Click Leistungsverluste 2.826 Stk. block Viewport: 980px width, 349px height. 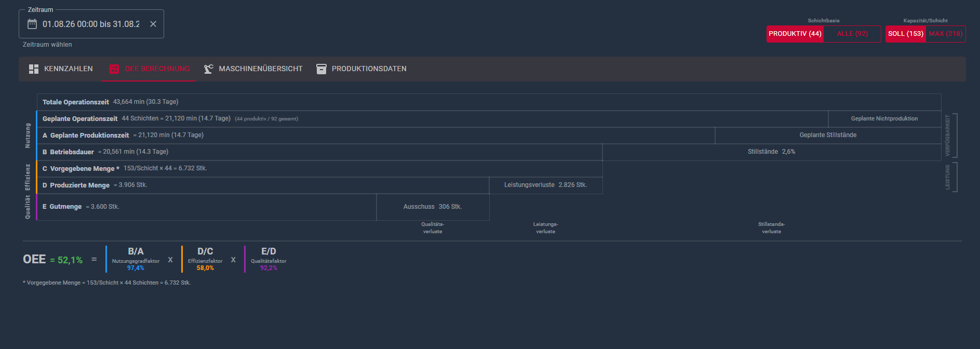coord(545,185)
